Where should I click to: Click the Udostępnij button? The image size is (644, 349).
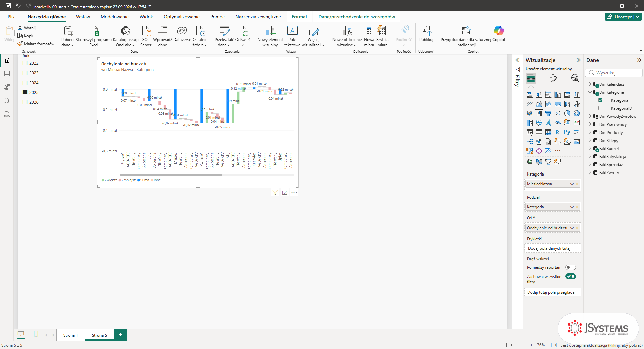(x=623, y=17)
